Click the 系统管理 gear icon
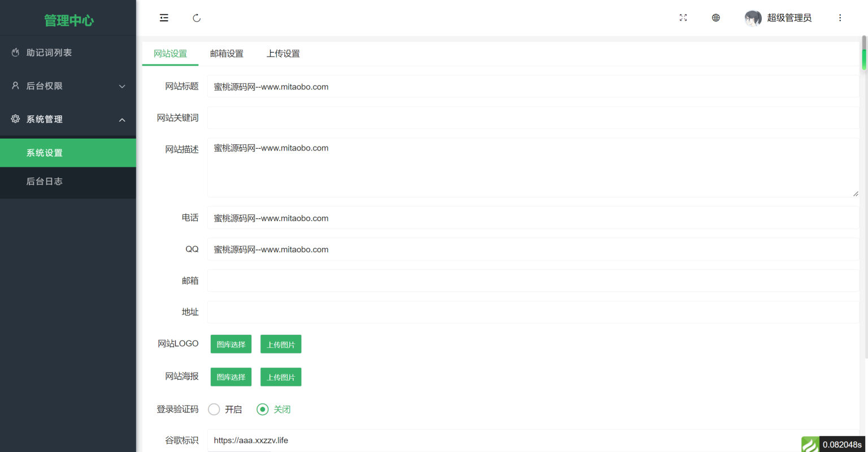This screenshot has height=452, width=868. click(15, 119)
